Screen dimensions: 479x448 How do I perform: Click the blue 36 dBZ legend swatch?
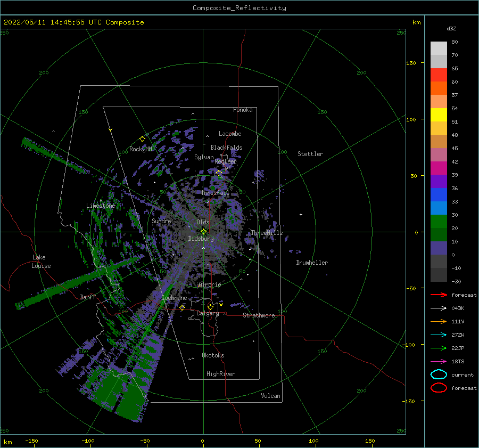(439, 194)
